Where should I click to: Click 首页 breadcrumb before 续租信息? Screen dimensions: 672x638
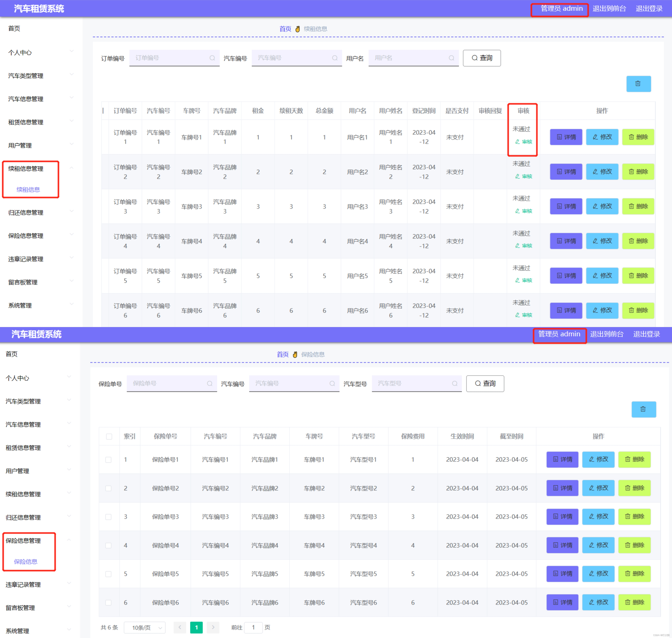coord(285,29)
